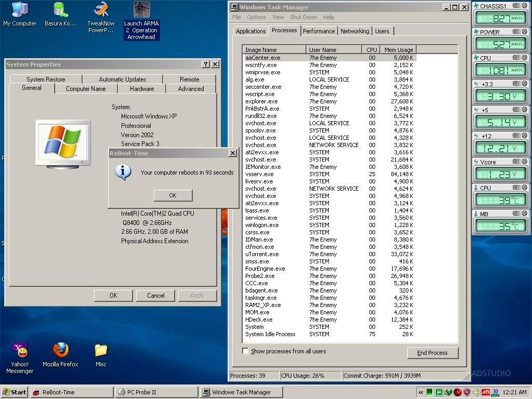Enable Show processes from all users
Viewport: 532px width, 399px height.
[x=245, y=351]
